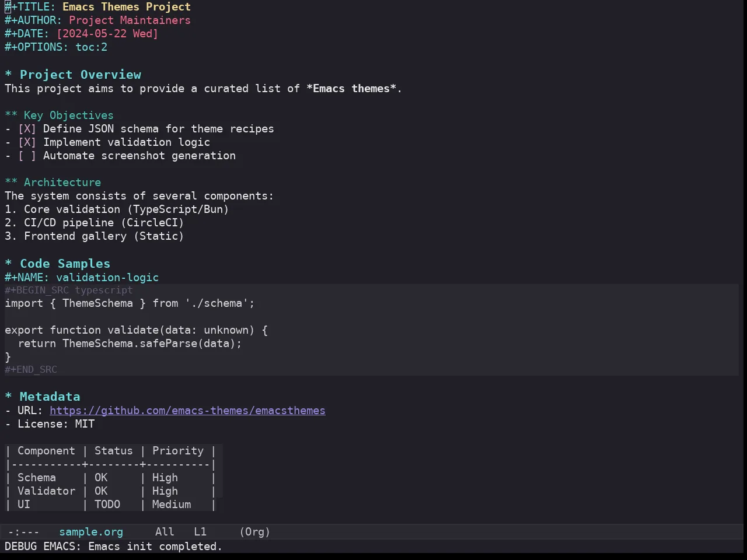Toggle checkbox for Define JSON schema item
This screenshot has height=560, width=747.
coord(27,129)
